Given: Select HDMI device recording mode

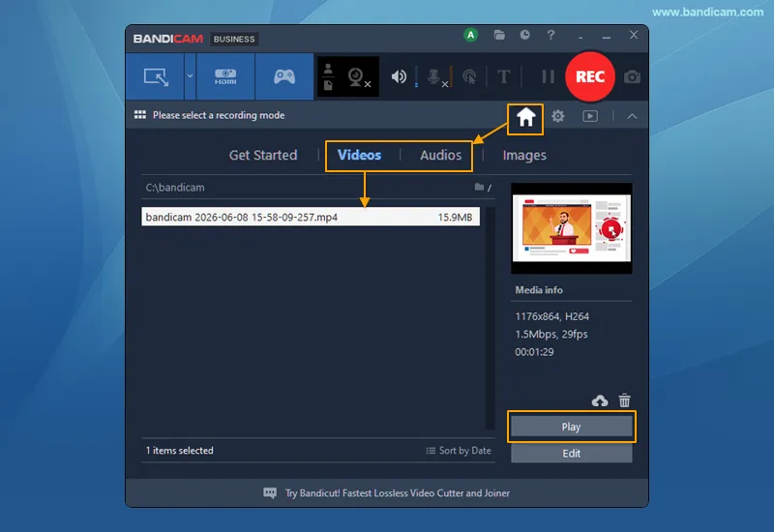Looking at the screenshot, I should point(225,76).
